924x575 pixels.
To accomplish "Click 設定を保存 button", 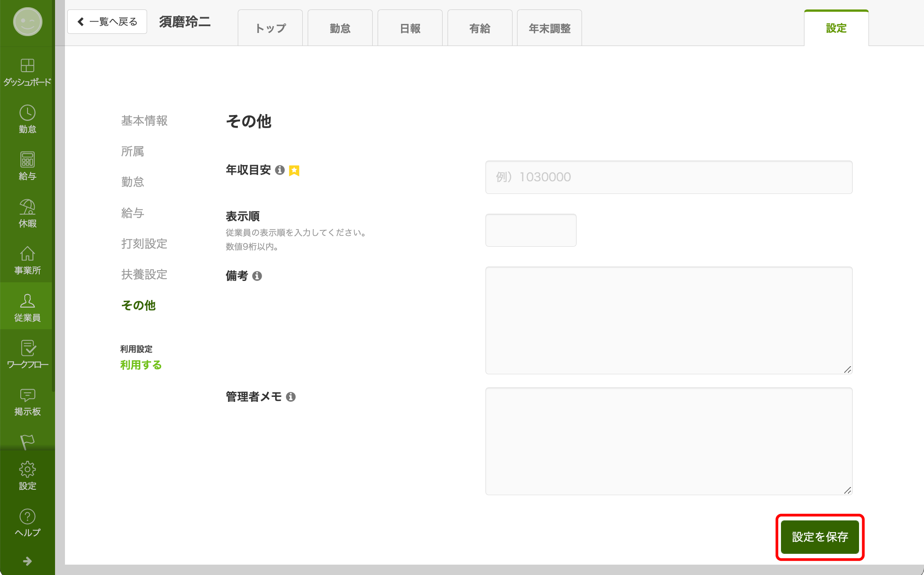I will pyautogui.click(x=820, y=537).
